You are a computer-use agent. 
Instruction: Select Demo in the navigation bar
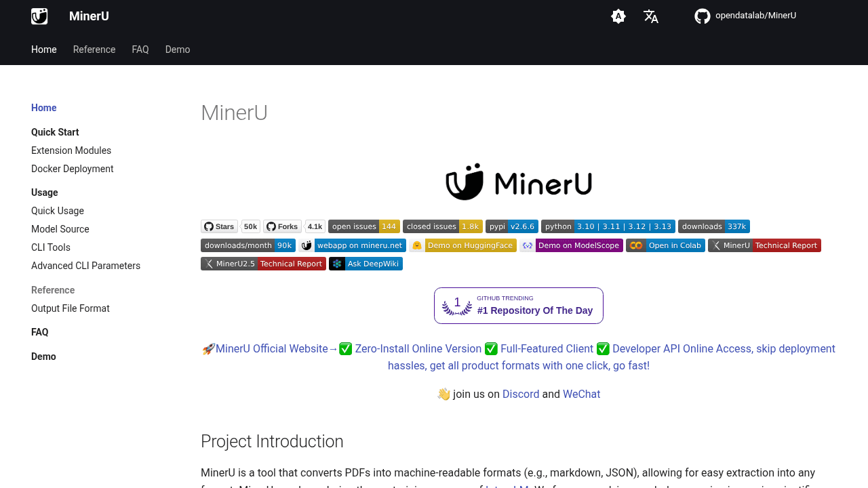click(x=177, y=49)
